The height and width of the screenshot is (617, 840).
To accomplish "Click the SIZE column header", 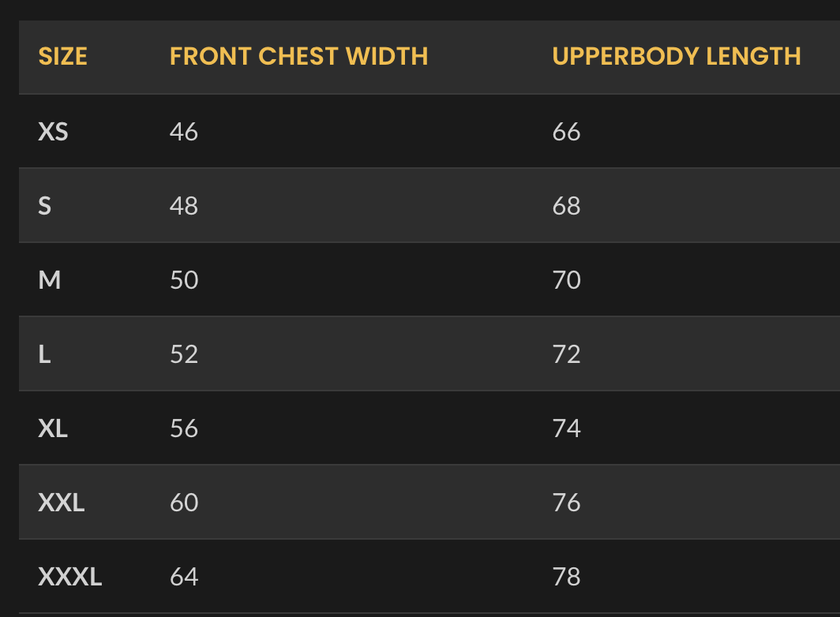I will [62, 57].
